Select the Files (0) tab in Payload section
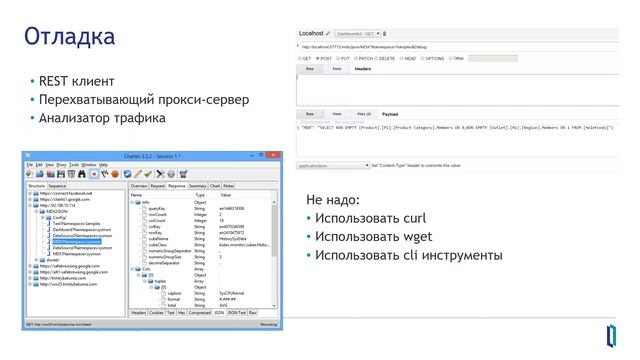 click(x=364, y=114)
